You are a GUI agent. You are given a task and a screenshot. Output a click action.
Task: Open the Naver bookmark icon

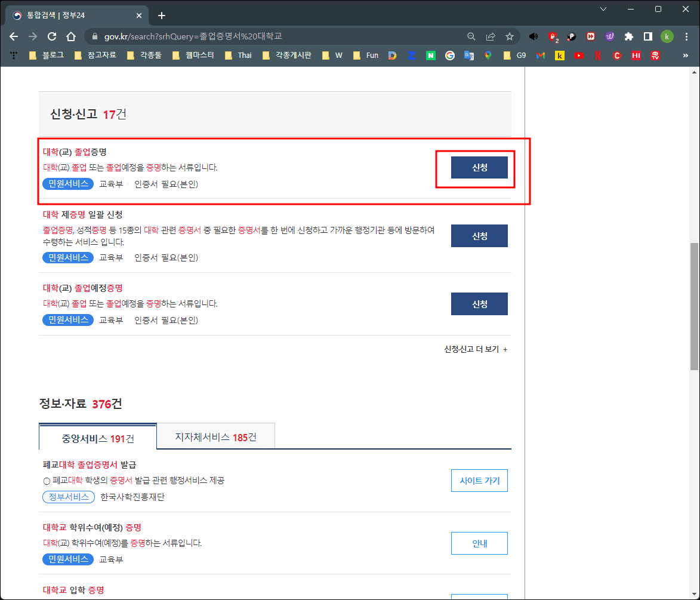coord(430,55)
